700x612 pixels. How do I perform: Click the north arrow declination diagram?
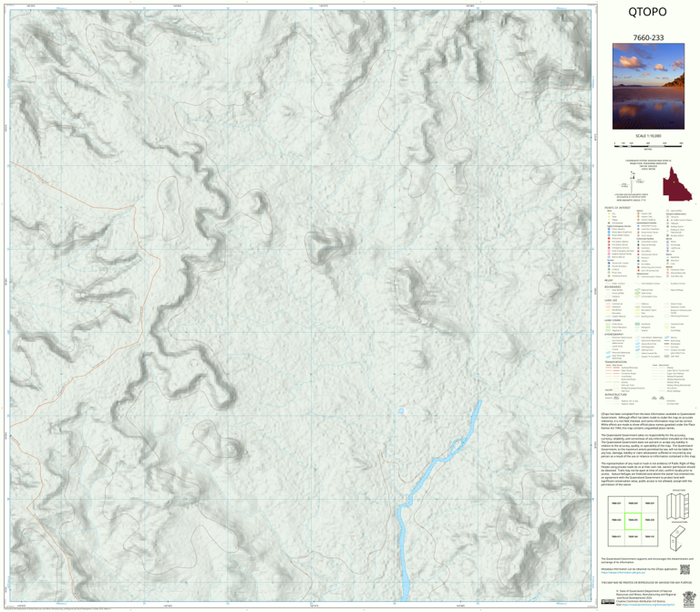coord(633,181)
